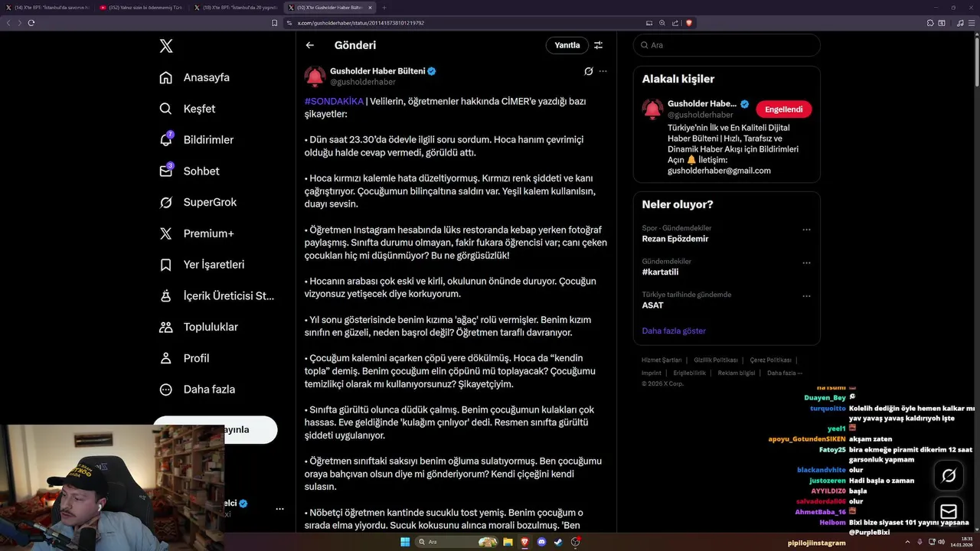Click the İçerik Üreticisi studio icon
Screen dimensions: 980x551
(x=165, y=296)
